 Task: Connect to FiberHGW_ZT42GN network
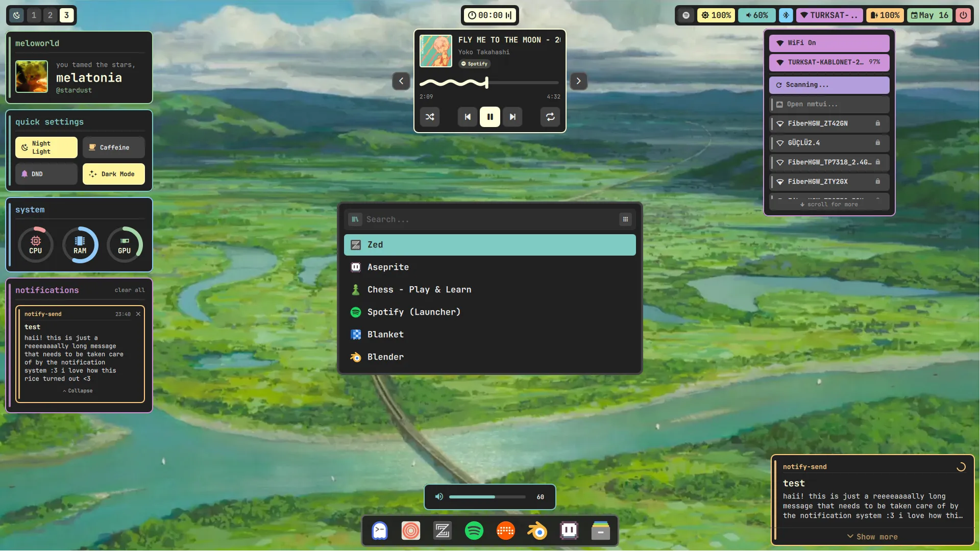[x=829, y=123]
